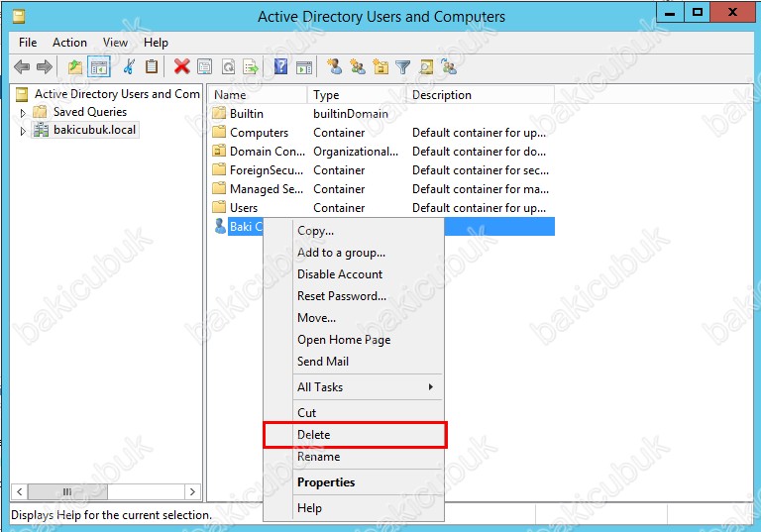The height and width of the screenshot is (532, 761).
Task: Choose Add to a group... option
Action: tap(354, 253)
